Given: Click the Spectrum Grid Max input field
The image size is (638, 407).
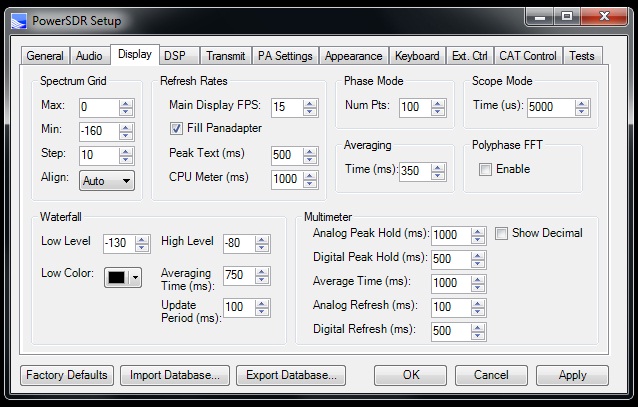Looking at the screenshot, I should [100, 107].
